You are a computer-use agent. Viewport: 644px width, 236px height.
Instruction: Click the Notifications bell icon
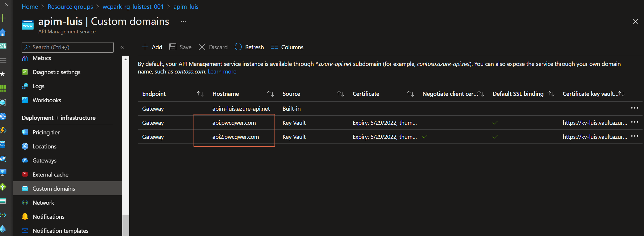point(25,217)
